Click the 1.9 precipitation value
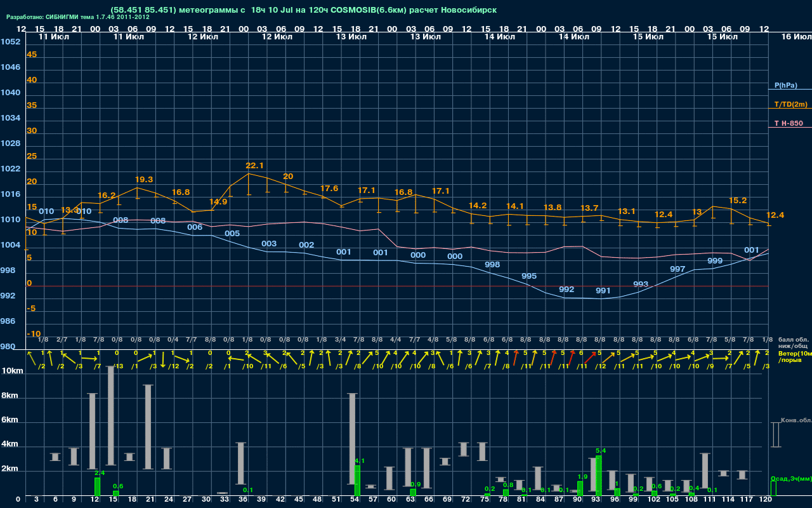Image resolution: width=812 pixels, height=508 pixels. point(582,477)
